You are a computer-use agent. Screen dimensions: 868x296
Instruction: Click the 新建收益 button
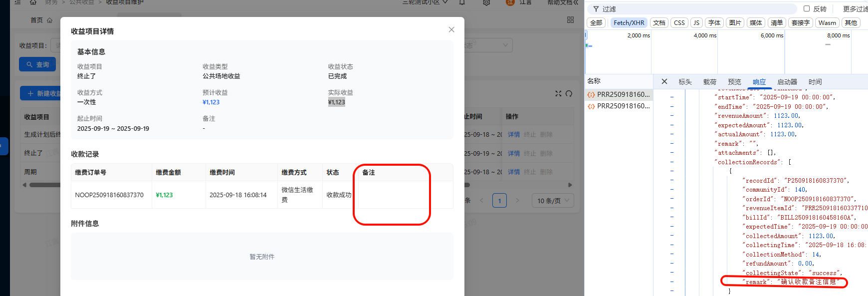click(40, 93)
